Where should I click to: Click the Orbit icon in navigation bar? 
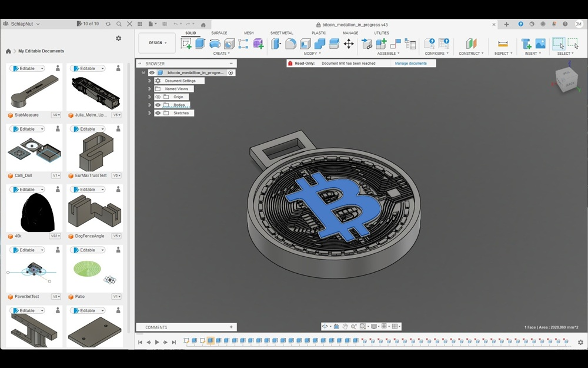tap(325, 326)
